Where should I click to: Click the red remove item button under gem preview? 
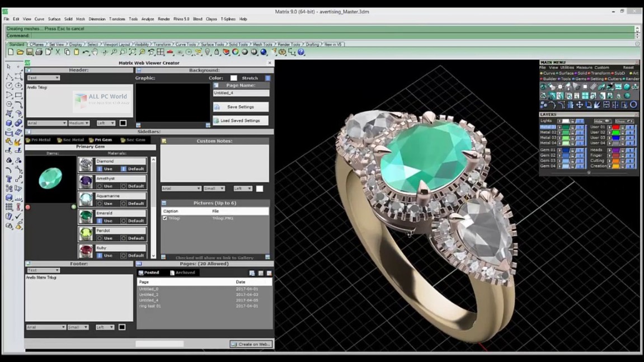27,207
